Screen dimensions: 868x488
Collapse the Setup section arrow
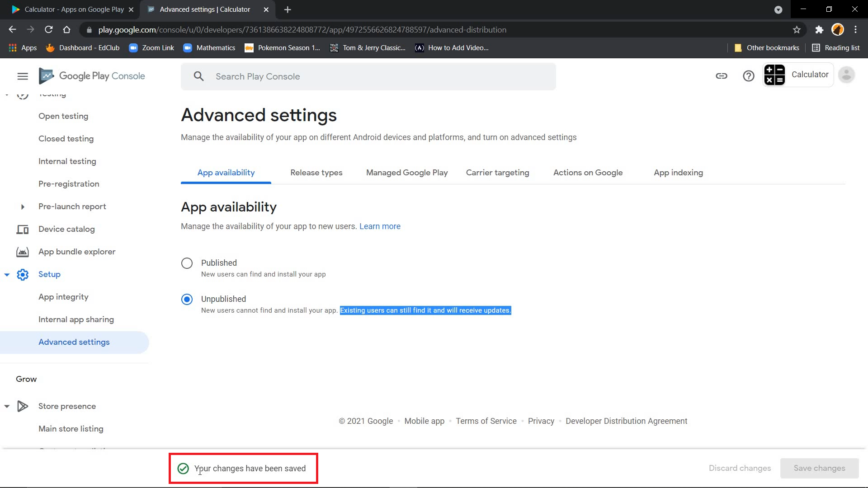pyautogui.click(x=7, y=275)
